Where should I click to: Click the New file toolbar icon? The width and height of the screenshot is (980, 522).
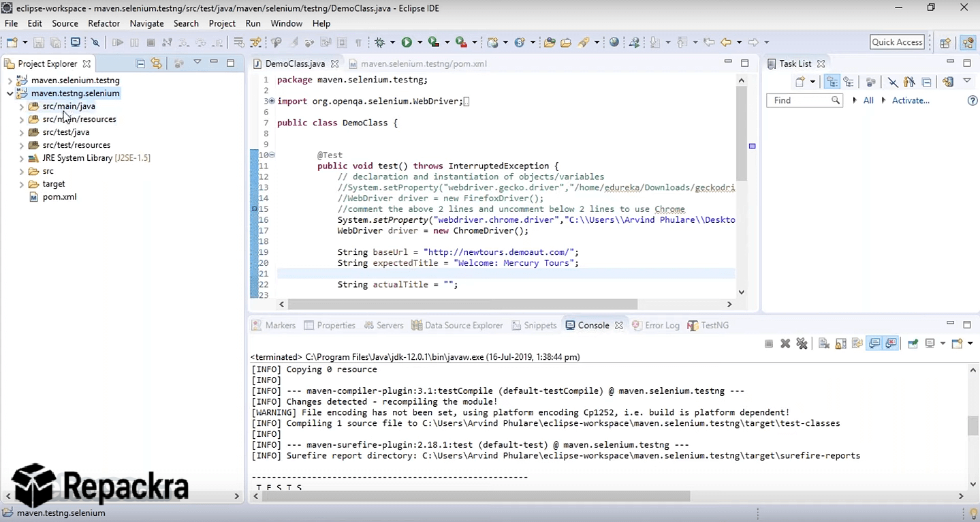point(12,42)
